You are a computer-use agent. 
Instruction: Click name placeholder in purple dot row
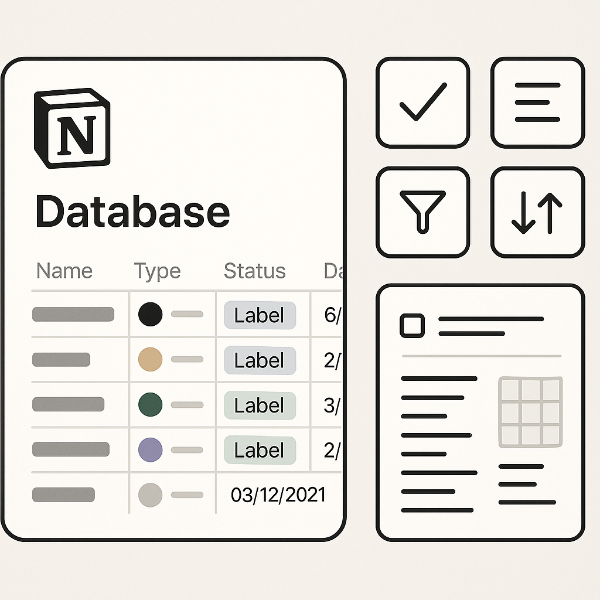point(71,449)
